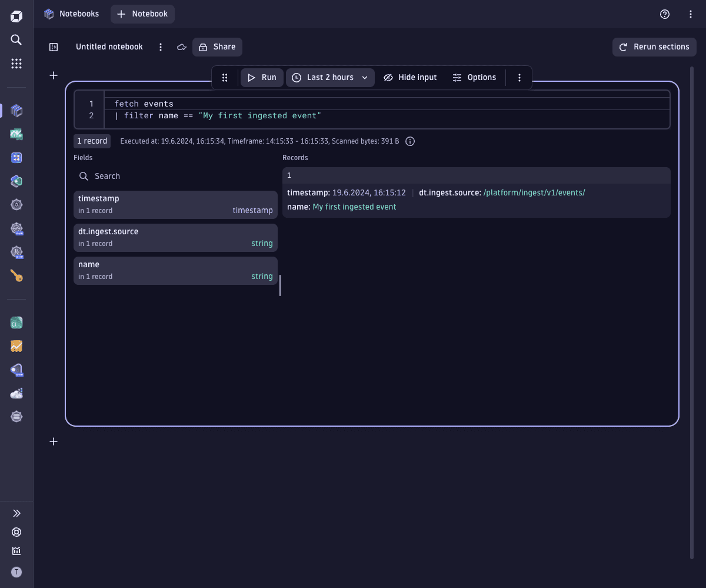Image resolution: width=706 pixels, height=588 pixels.
Task: Toggle the notebook grid view icon
Action: (53, 46)
